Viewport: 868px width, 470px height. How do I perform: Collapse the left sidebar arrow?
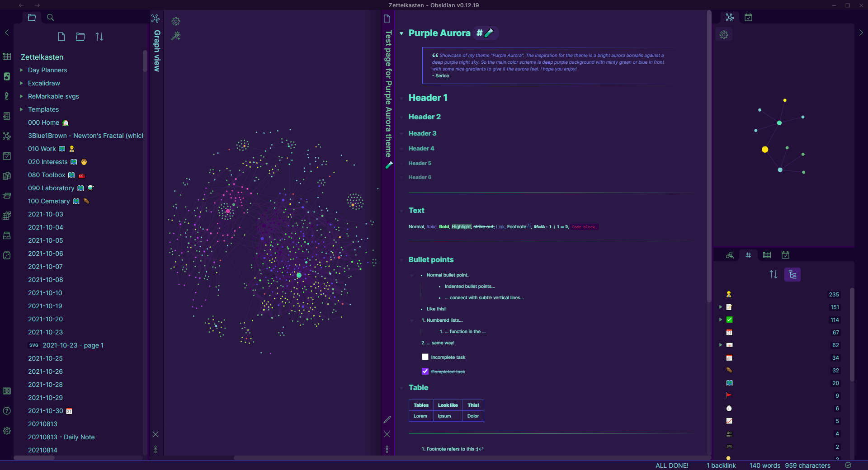tap(7, 33)
